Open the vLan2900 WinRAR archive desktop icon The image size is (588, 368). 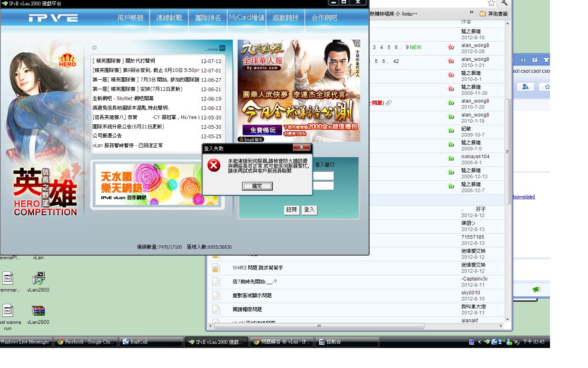pyautogui.click(x=38, y=311)
